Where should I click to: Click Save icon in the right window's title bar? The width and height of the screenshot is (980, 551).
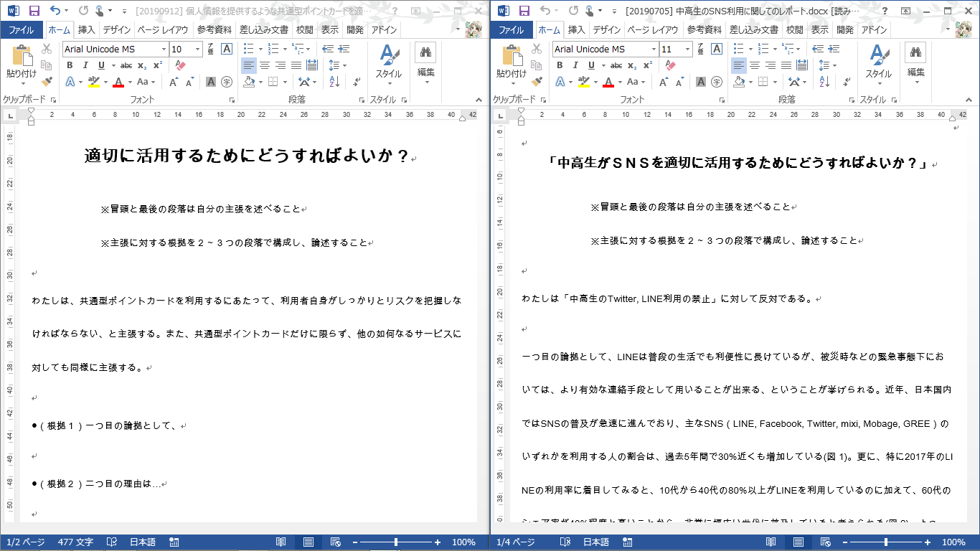coord(524,11)
